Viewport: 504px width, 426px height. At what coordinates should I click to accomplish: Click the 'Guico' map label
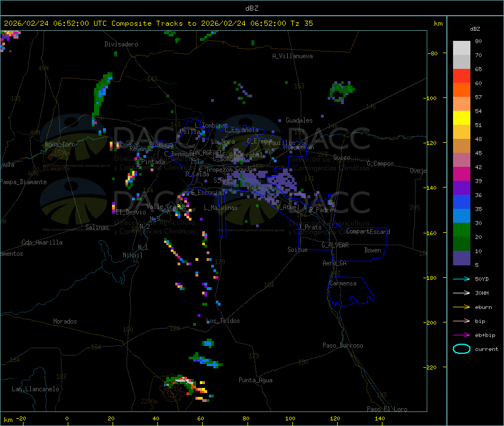pos(342,157)
